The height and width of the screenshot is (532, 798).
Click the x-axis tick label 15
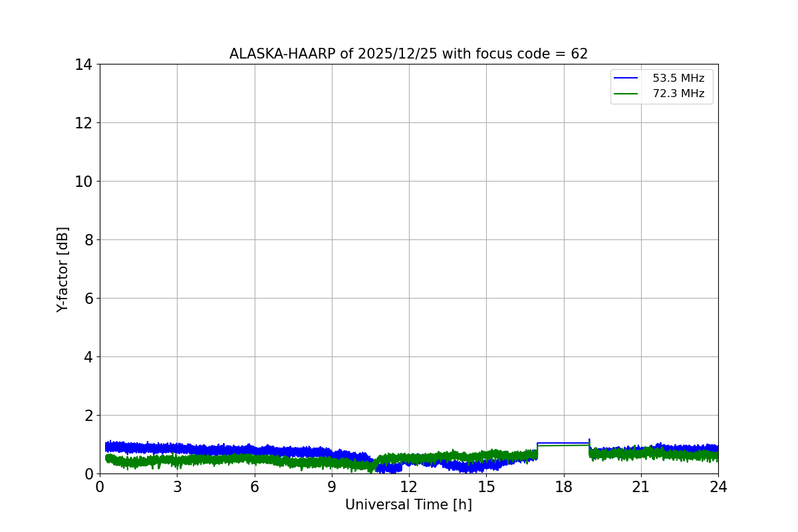pyautogui.click(x=486, y=486)
